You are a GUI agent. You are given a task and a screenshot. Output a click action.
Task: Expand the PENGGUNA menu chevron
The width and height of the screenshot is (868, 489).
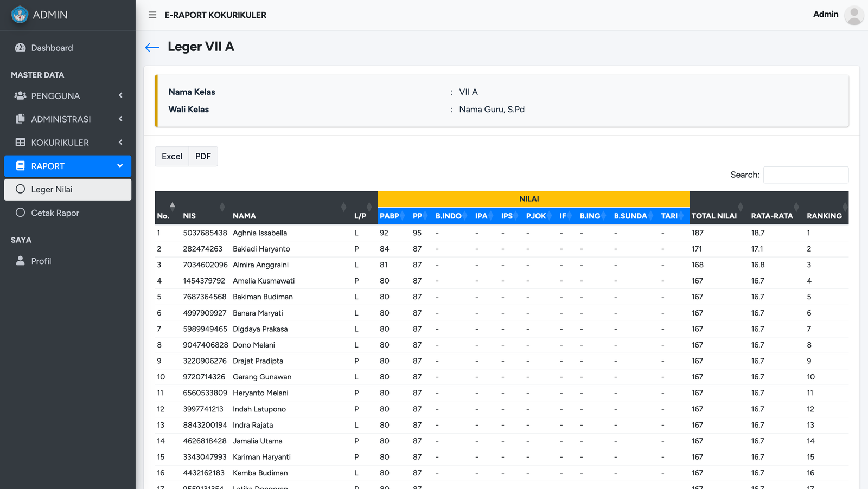point(120,95)
